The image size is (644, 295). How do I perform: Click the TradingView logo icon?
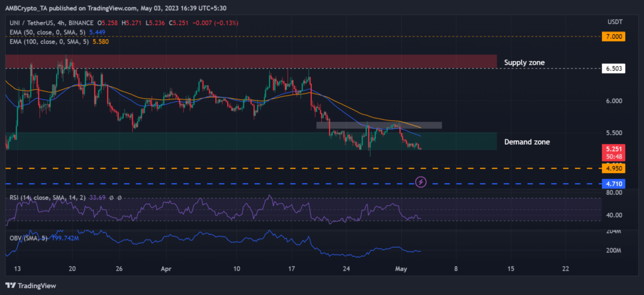13,284
